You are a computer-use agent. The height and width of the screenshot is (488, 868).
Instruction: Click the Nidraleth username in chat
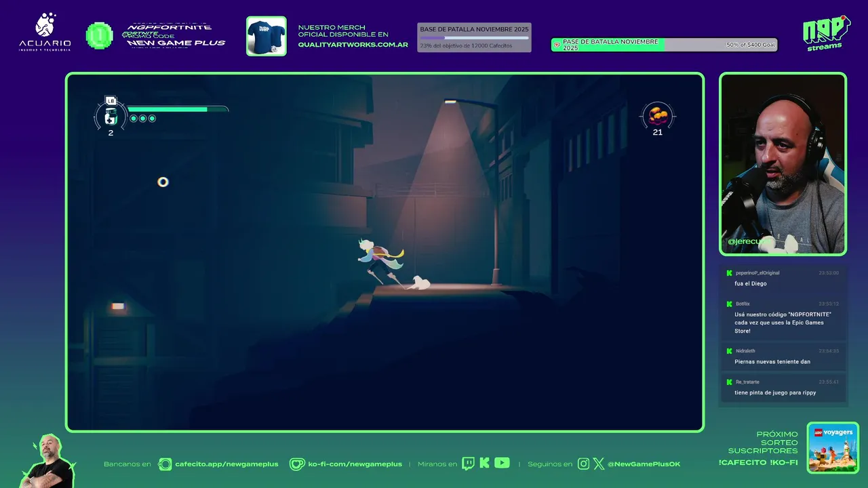(745, 351)
